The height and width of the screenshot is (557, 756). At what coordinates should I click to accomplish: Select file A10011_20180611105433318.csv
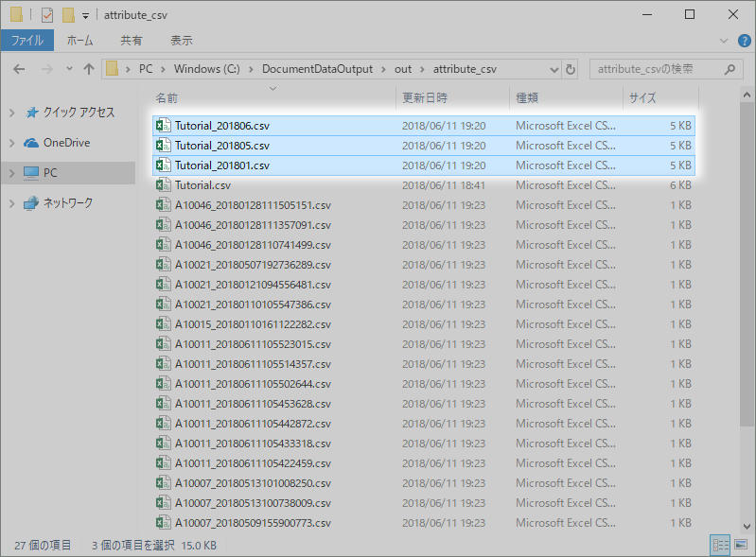pyautogui.click(x=424, y=444)
